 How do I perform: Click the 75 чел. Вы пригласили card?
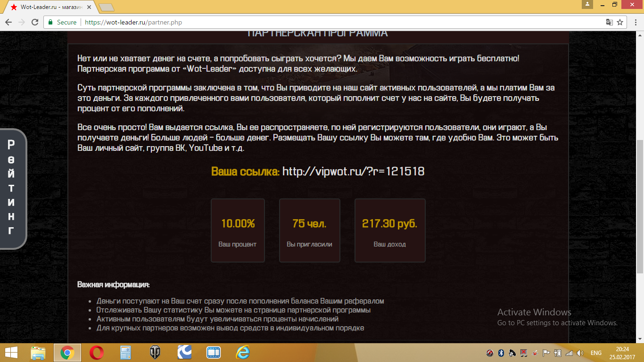point(309,230)
